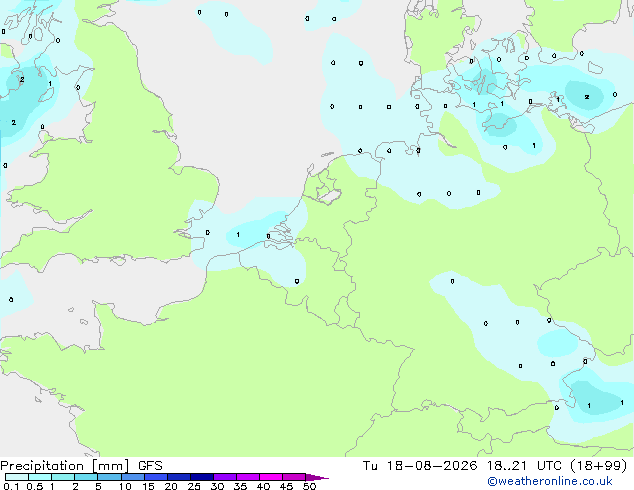634x490 pixels.
Task: Click the '5' legend scale label
Action: click(98, 486)
